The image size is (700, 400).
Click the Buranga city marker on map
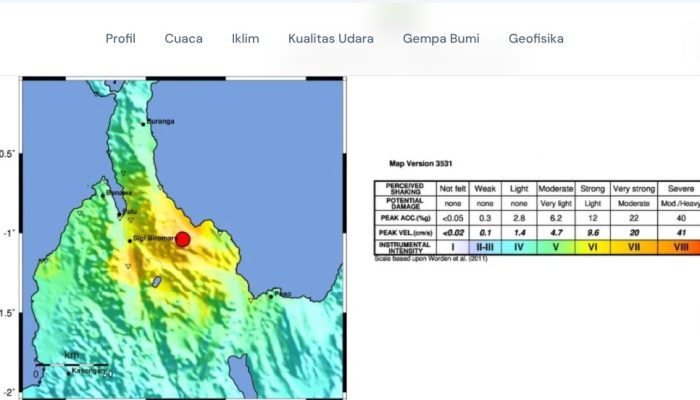coord(143,124)
